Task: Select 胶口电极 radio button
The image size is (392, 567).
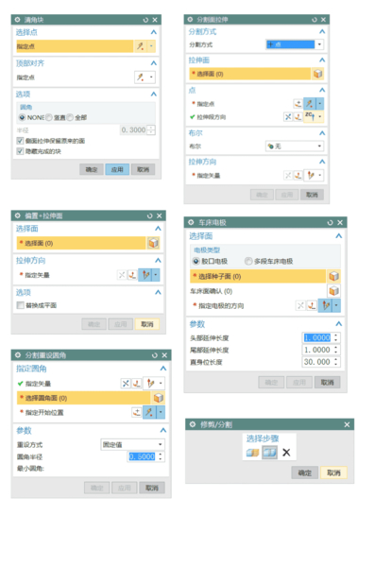Action: tap(196, 261)
